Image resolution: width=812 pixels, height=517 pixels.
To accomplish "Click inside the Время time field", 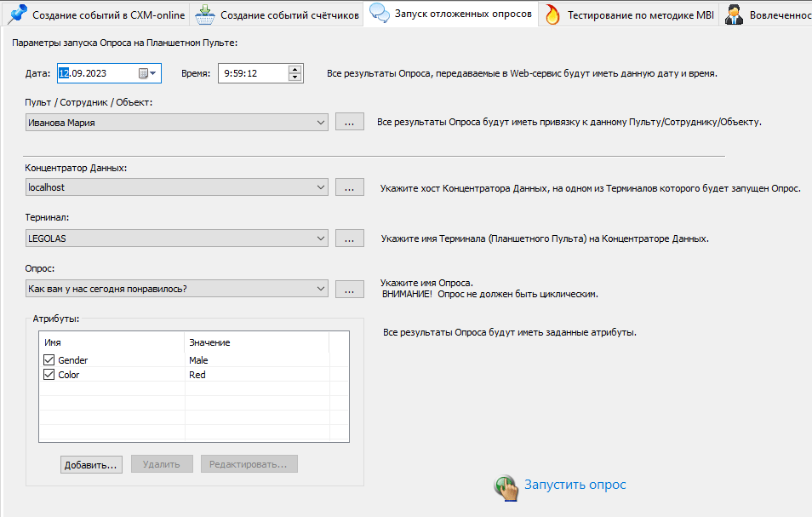I will tap(252, 74).
